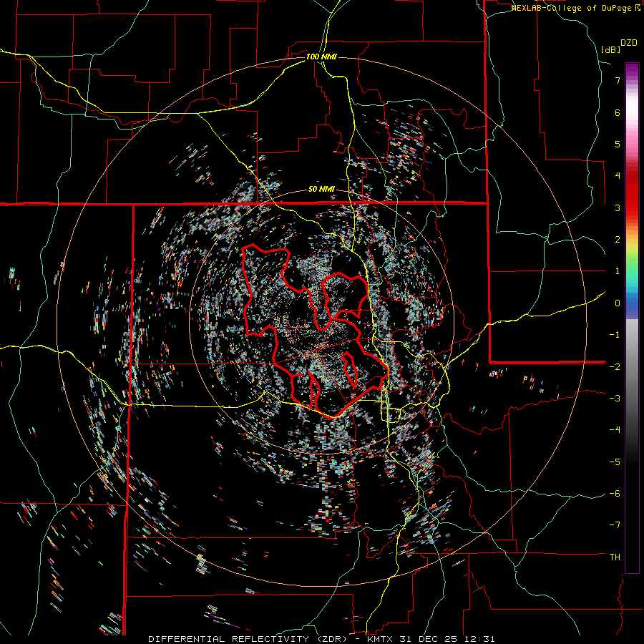Click the 2 value on color scale

tap(618, 240)
